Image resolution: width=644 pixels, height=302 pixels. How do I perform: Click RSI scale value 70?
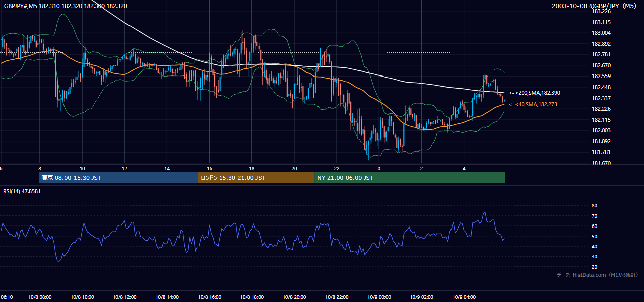[594, 216]
